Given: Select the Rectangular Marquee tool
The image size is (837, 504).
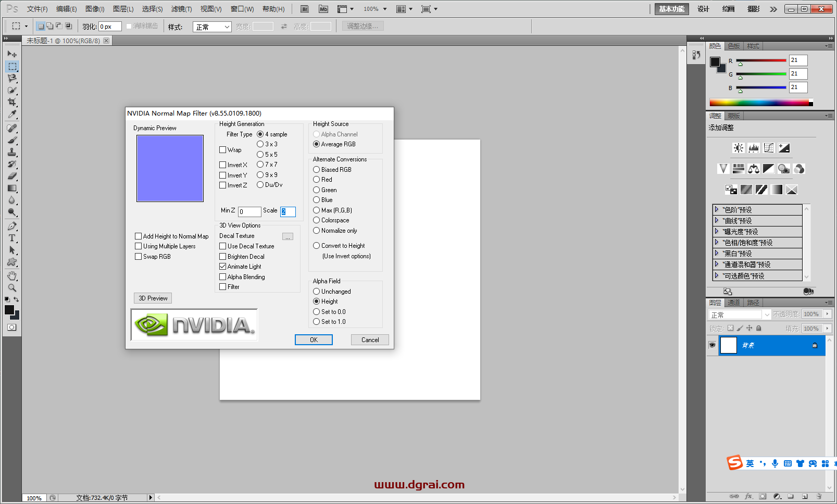Looking at the screenshot, I should [12, 66].
